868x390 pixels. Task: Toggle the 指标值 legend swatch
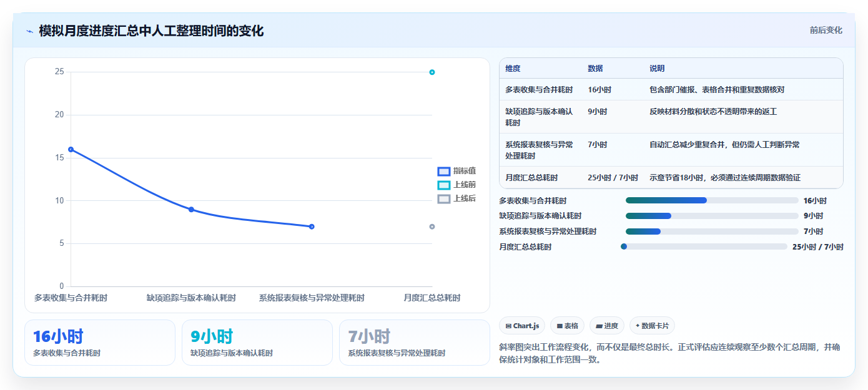pyautogui.click(x=443, y=171)
